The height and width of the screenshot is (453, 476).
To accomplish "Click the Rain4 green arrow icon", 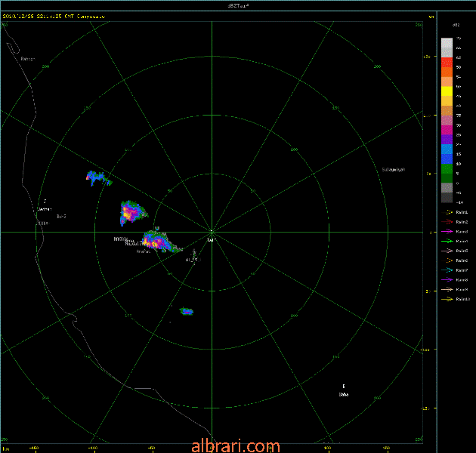I will point(447,241).
